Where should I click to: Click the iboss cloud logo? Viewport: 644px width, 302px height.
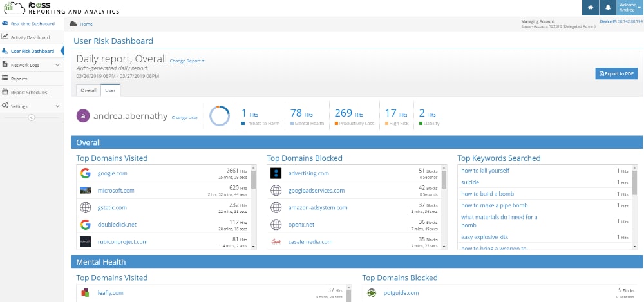tap(14, 7)
